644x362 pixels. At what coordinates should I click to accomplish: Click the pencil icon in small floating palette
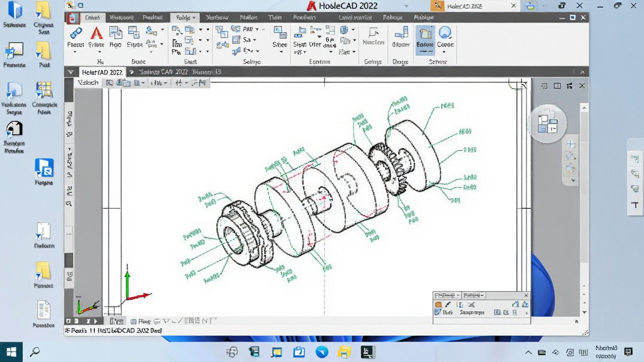(x=448, y=305)
